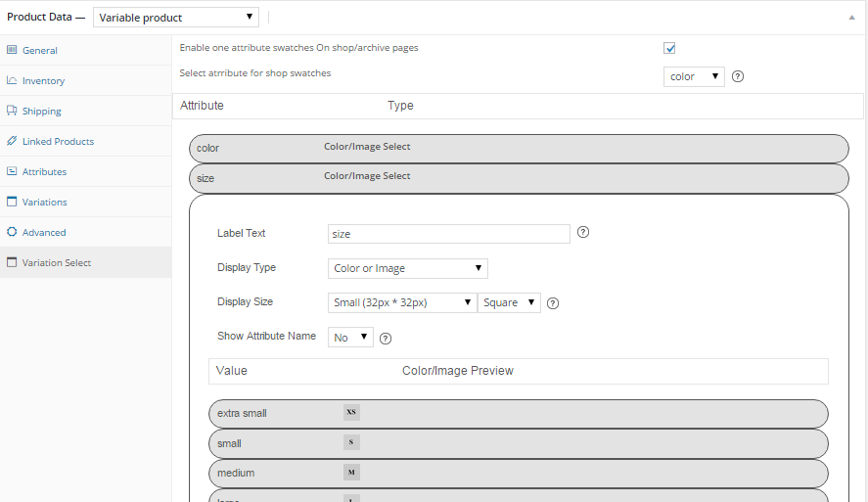Toggle enable attribute swatches on shop checkbox
This screenshot has width=868, height=502.
(670, 48)
